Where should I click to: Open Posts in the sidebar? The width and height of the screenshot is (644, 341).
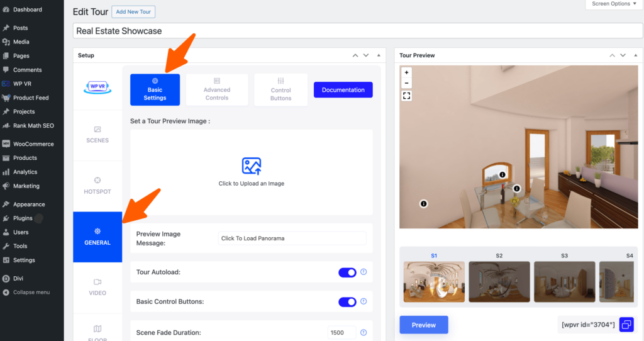pyautogui.click(x=21, y=28)
